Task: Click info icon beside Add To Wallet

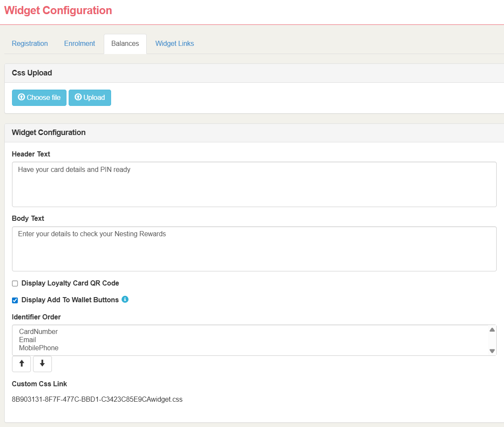Action: [x=125, y=299]
